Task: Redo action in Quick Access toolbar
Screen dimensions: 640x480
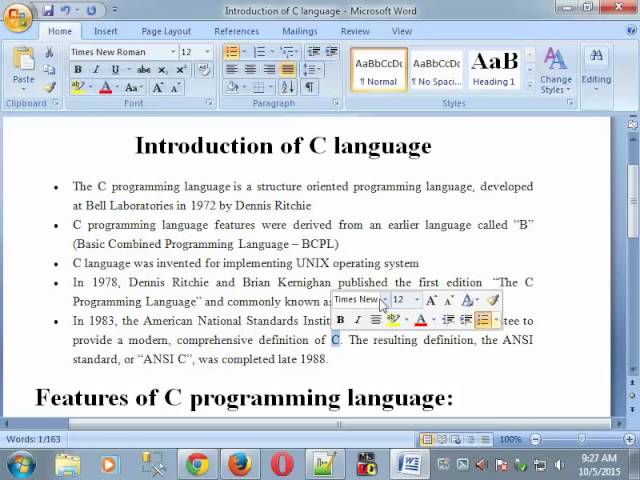Action: (x=91, y=10)
